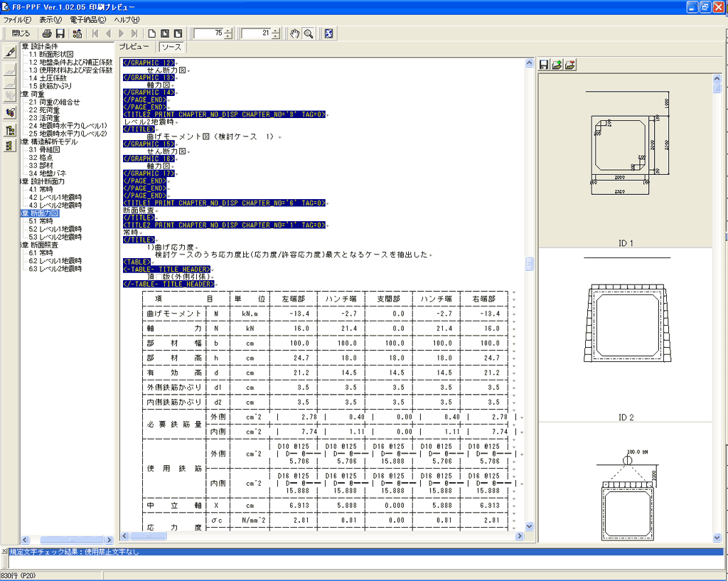Increase the zoom value of 75 using up arrow
This screenshot has height=581, width=728.
tap(228, 31)
